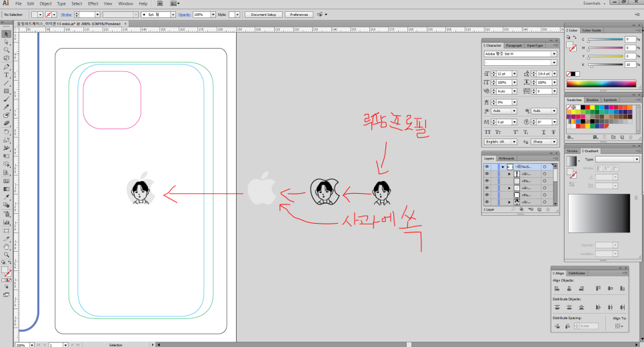Click New Color Group folder in Swatches
Screen dimensions: 644x347
tap(613, 137)
